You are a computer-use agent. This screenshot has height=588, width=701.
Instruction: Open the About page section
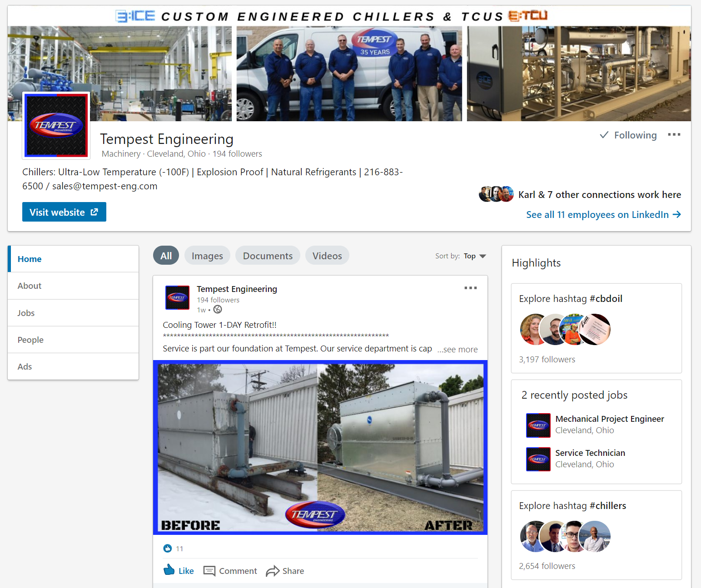pos(29,286)
